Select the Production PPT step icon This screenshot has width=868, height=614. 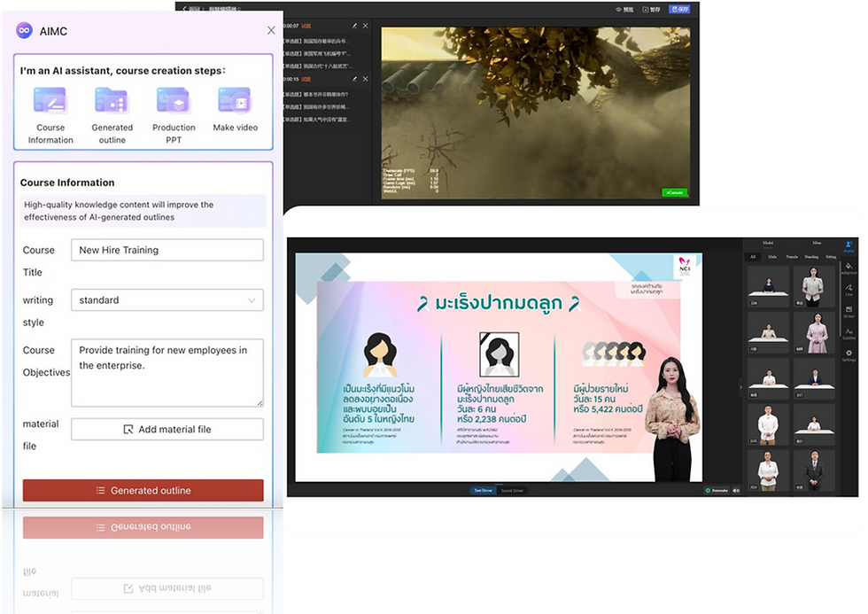pyautogui.click(x=174, y=100)
